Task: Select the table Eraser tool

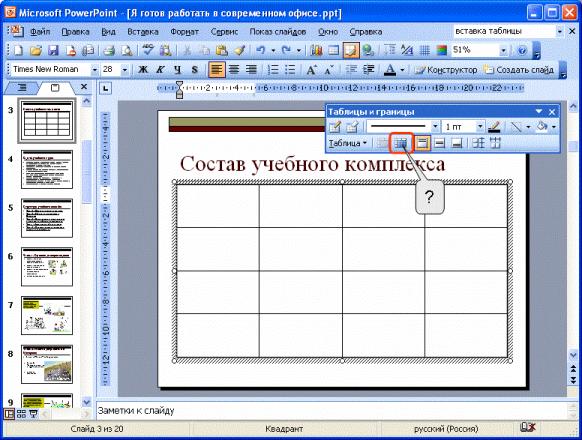Action: [352, 127]
